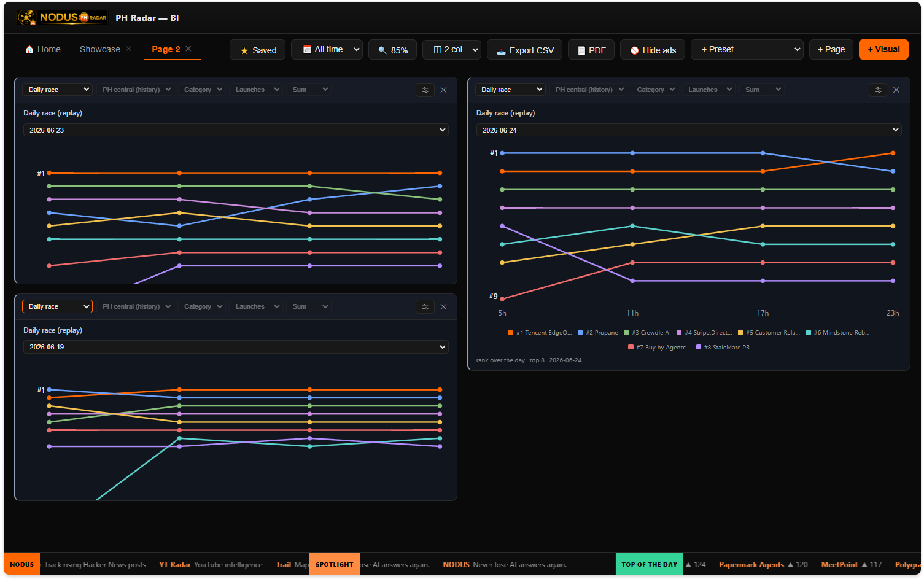The height and width of the screenshot is (579, 924).
Task: Open the 2026-06-24 date selector
Action: click(689, 130)
